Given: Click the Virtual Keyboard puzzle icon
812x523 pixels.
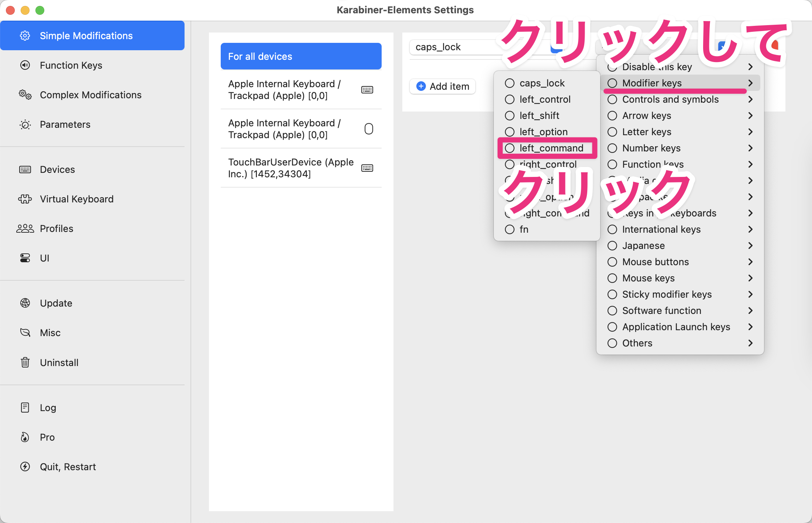Looking at the screenshot, I should 25,199.
